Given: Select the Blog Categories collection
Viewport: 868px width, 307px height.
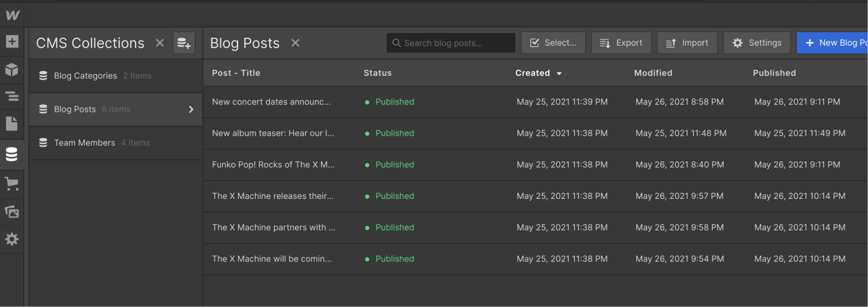Looking at the screenshot, I should (85, 76).
